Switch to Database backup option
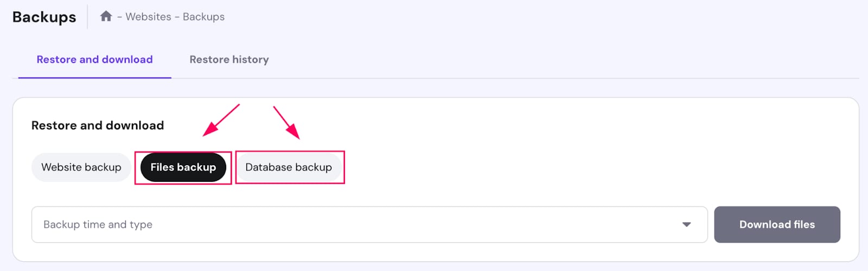 (289, 167)
